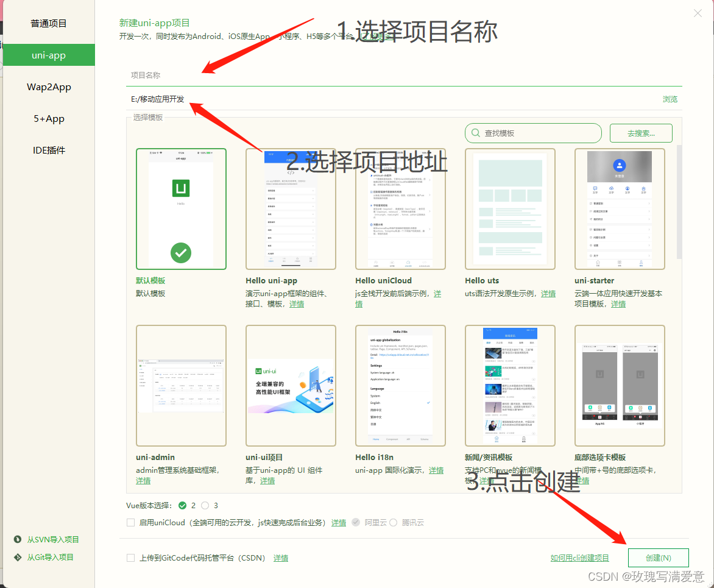
Task: Select Vue version 3 radio button
Action: coord(205,506)
